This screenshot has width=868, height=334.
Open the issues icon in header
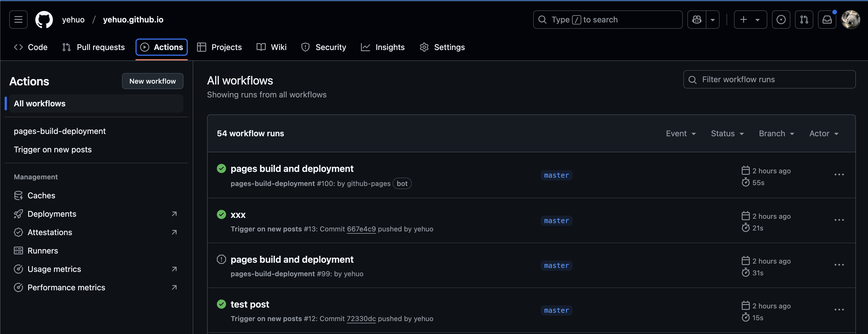coord(781,20)
